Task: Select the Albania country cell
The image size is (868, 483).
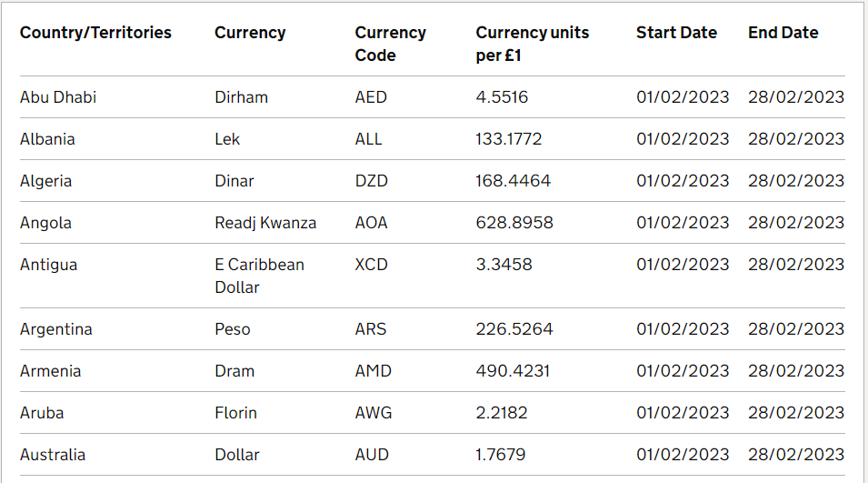Action: click(47, 139)
